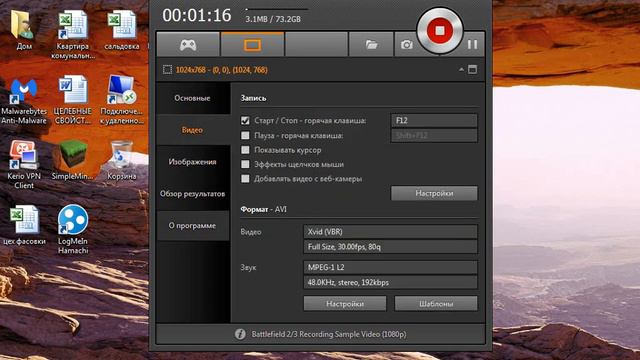Open the remote desktop connection shortcut
Image resolution: width=640 pixels, height=360 pixels.
point(122,100)
